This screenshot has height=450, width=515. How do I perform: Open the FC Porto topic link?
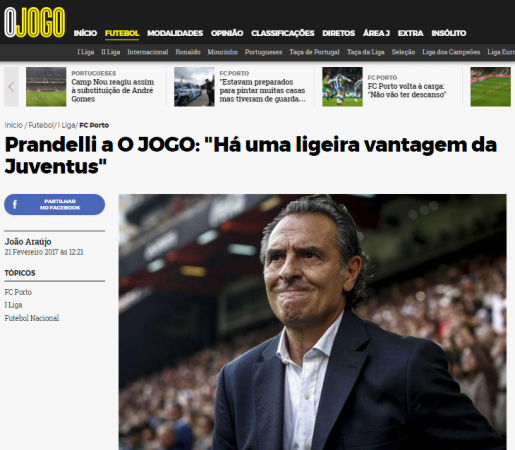(x=18, y=292)
